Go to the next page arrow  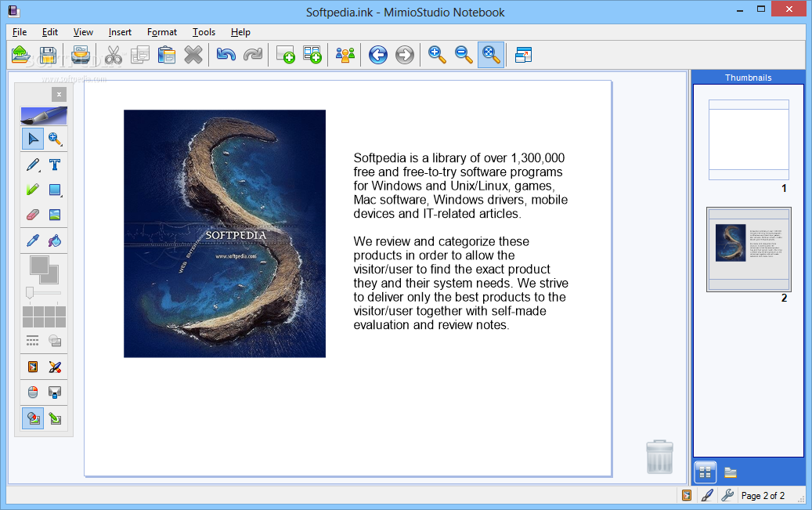pos(405,54)
